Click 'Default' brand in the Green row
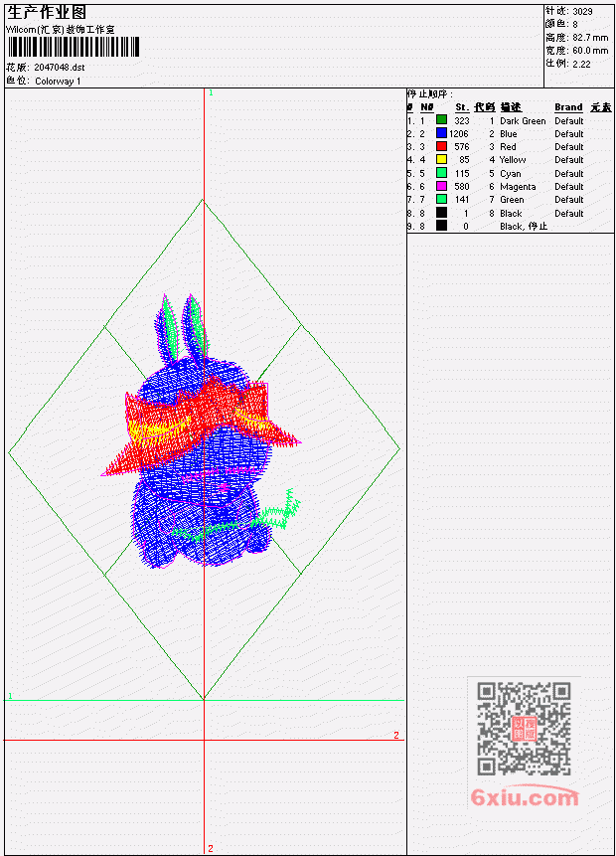Image resolution: width=616 pixels, height=856 pixels. pos(568,200)
